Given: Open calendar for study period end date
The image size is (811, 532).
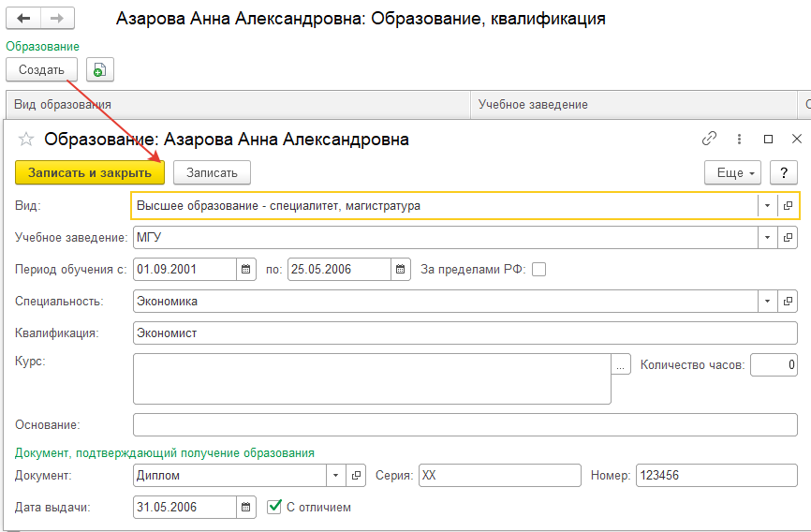Looking at the screenshot, I should (401, 270).
